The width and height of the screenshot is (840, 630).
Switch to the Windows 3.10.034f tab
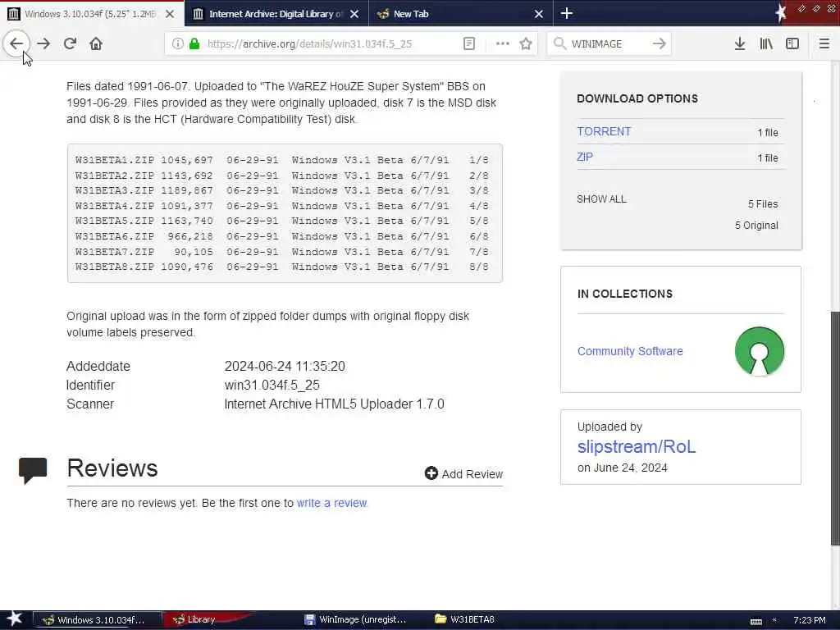(x=91, y=14)
